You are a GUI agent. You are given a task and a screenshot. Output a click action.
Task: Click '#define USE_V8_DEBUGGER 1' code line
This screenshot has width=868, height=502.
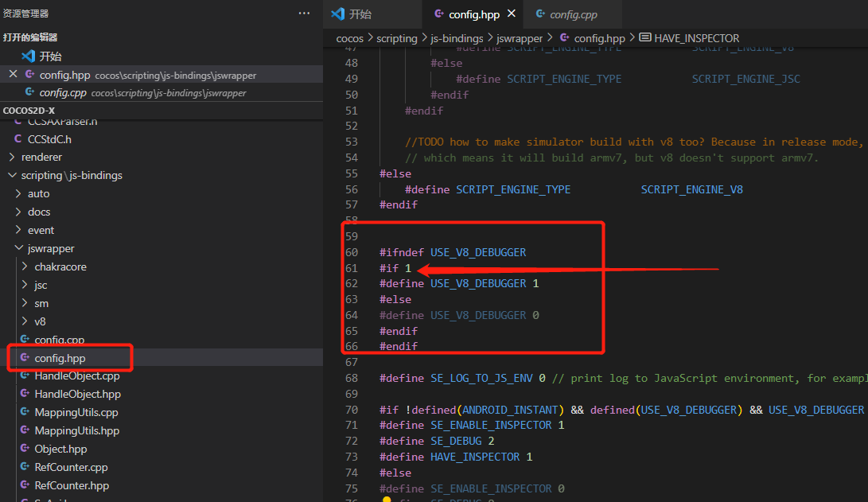click(x=459, y=283)
